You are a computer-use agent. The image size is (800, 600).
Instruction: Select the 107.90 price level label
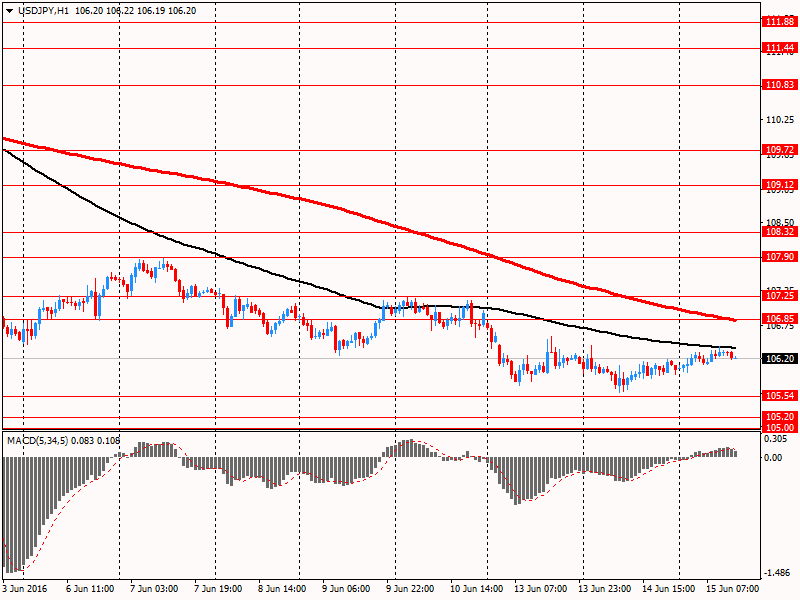780,257
